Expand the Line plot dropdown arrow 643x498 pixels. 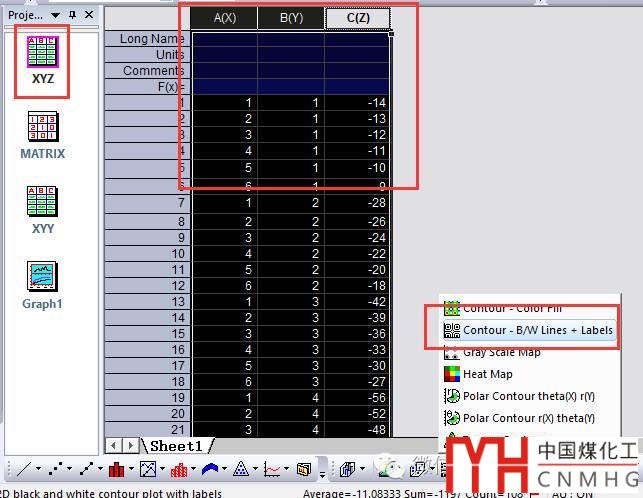pos(38,469)
